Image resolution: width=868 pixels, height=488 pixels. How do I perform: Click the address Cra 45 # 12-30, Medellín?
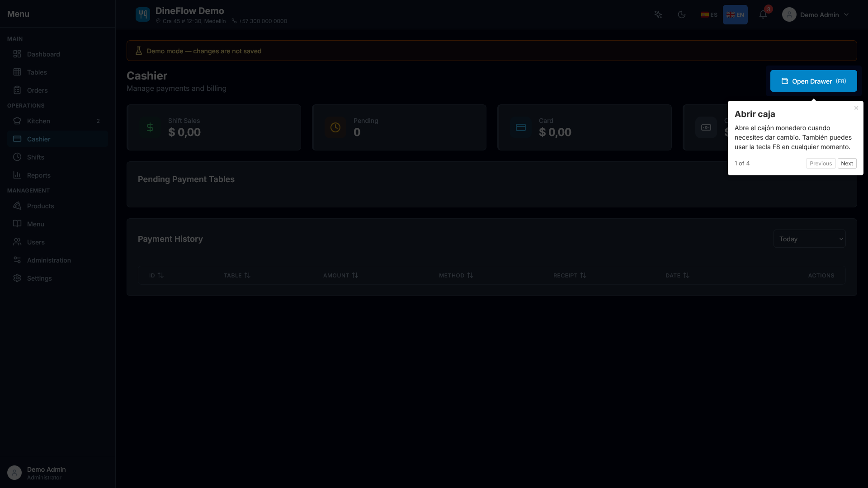click(x=194, y=21)
